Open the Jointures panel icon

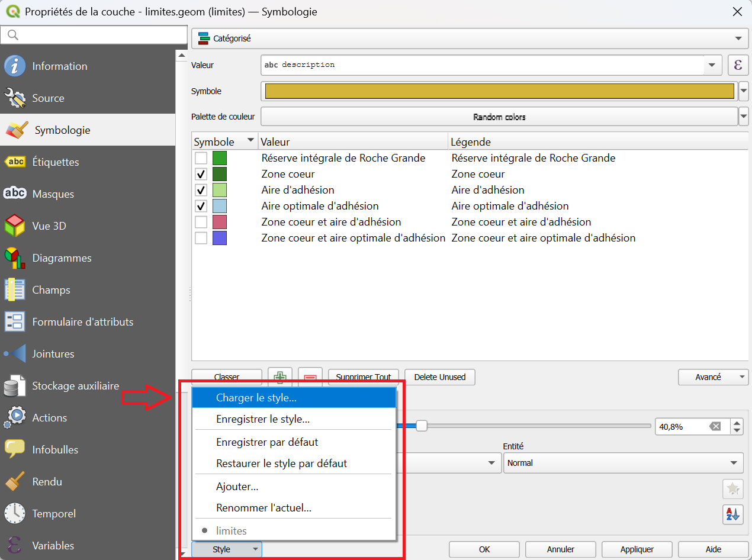tap(15, 354)
